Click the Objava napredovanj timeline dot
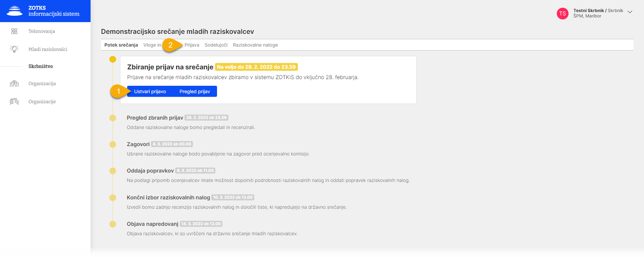Screen dimensions: 644x257 113,224
